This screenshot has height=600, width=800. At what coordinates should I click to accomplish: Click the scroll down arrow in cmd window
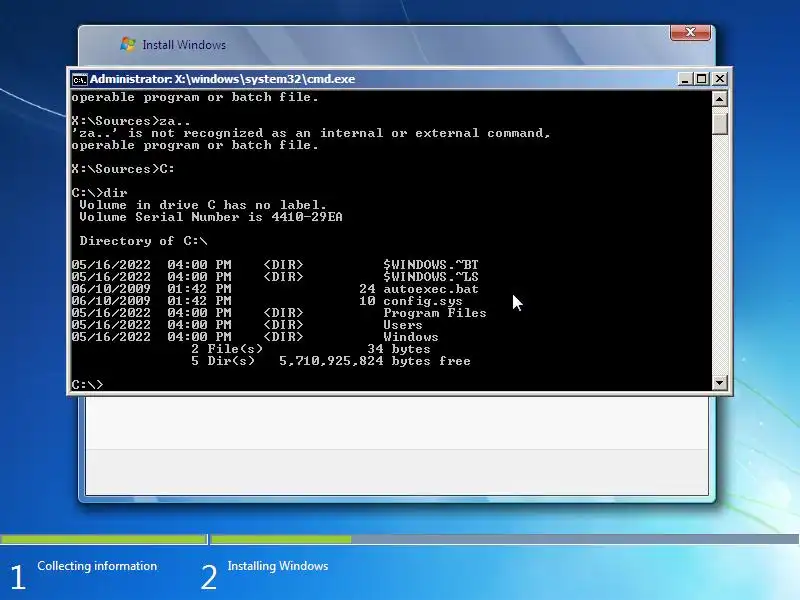pyautogui.click(x=719, y=382)
